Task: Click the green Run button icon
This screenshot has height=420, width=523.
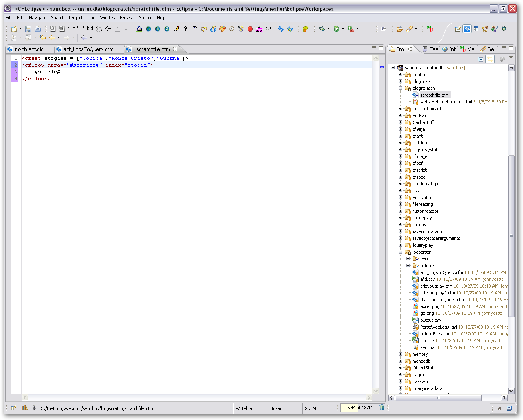Action: point(336,29)
